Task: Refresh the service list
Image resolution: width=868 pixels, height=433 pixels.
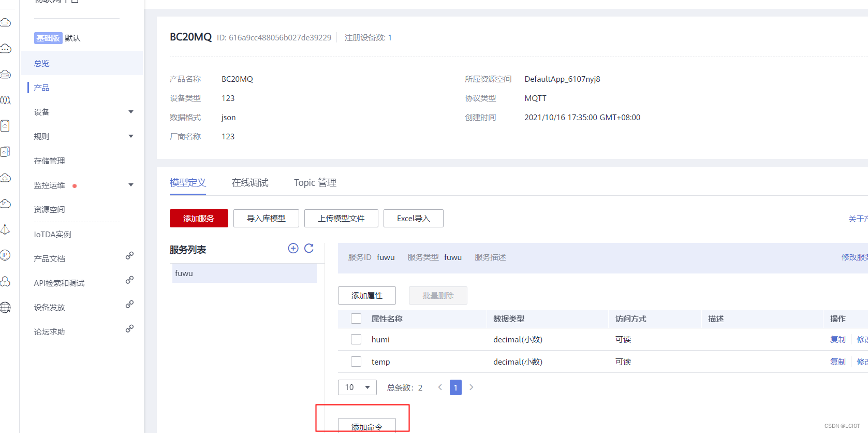Action: pos(309,248)
